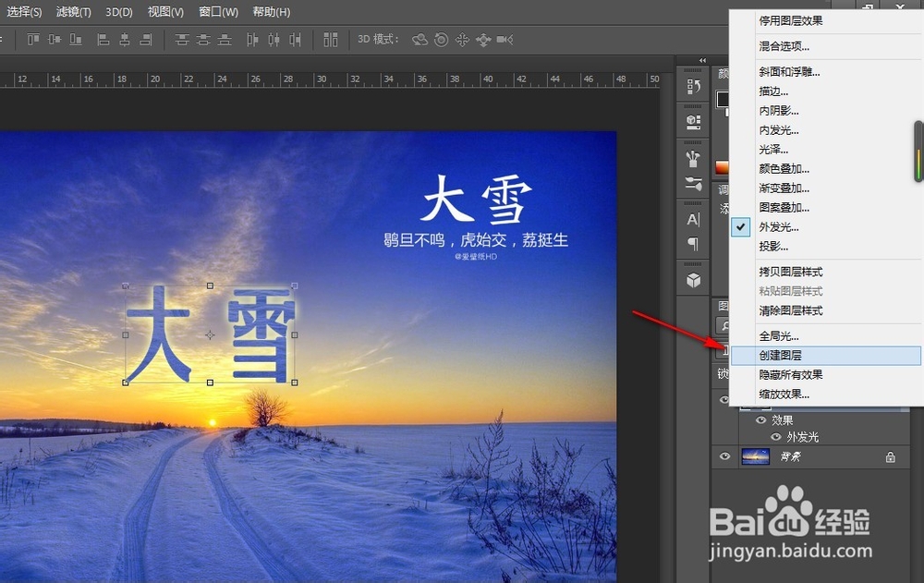Image resolution: width=924 pixels, height=583 pixels.
Task: Open the 滤镜 menu
Action: tap(72, 12)
